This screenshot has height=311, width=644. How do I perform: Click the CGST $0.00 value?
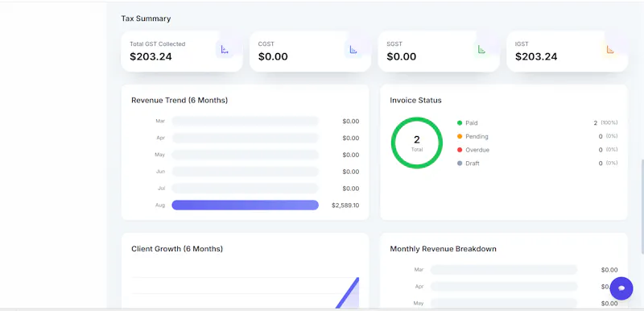[273, 56]
